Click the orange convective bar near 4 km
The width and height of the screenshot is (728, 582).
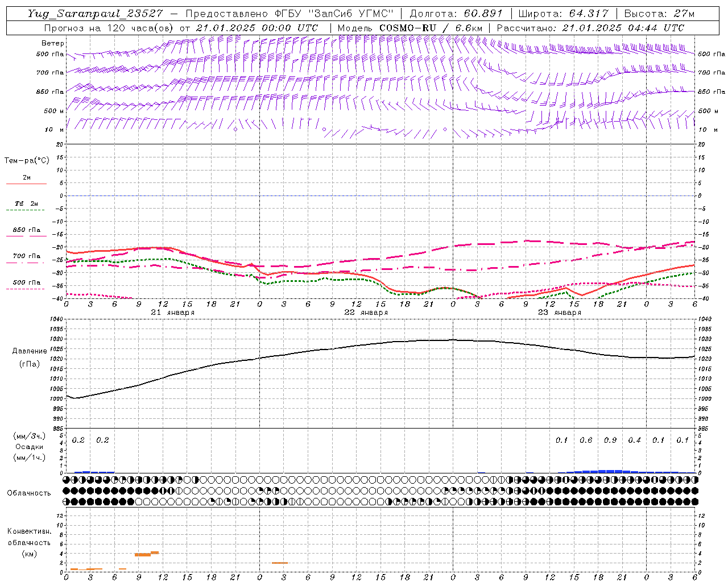tap(146, 554)
